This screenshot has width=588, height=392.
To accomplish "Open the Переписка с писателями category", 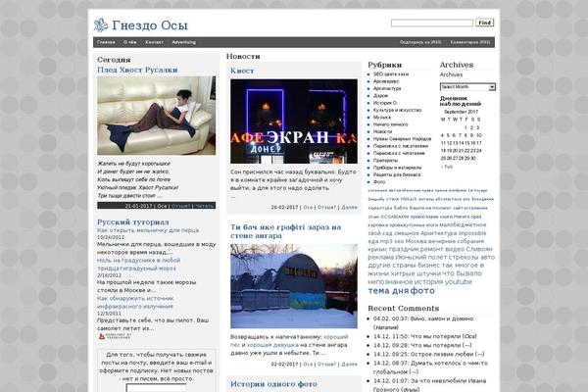I will [401, 146].
